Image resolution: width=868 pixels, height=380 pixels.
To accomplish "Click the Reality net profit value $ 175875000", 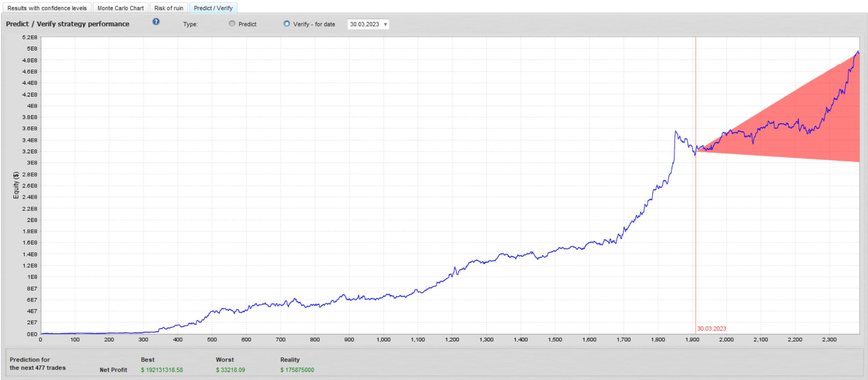I will pos(297,370).
